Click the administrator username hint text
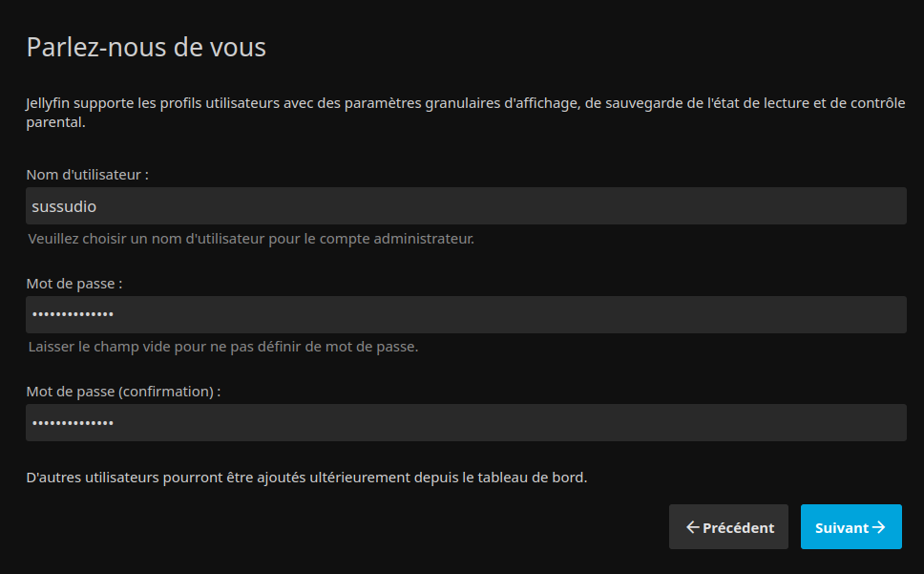Screen dimensions: 924x574 click(x=251, y=239)
